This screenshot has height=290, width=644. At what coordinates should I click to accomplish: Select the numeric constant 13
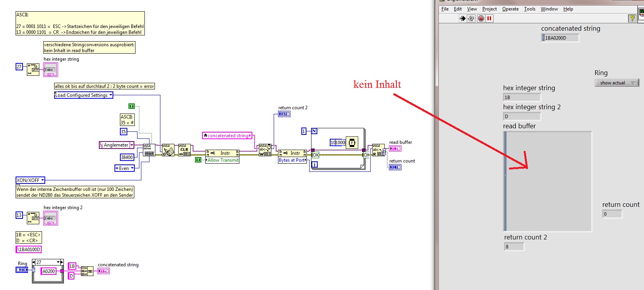[19, 215]
